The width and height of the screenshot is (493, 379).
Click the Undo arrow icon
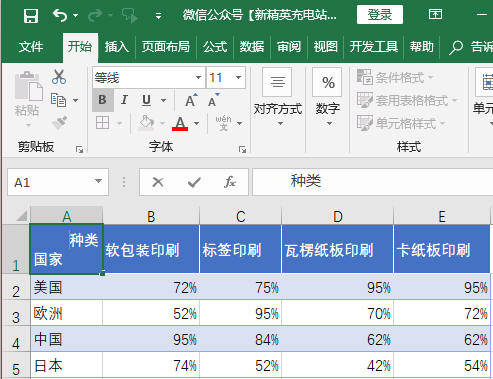click(60, 15)
